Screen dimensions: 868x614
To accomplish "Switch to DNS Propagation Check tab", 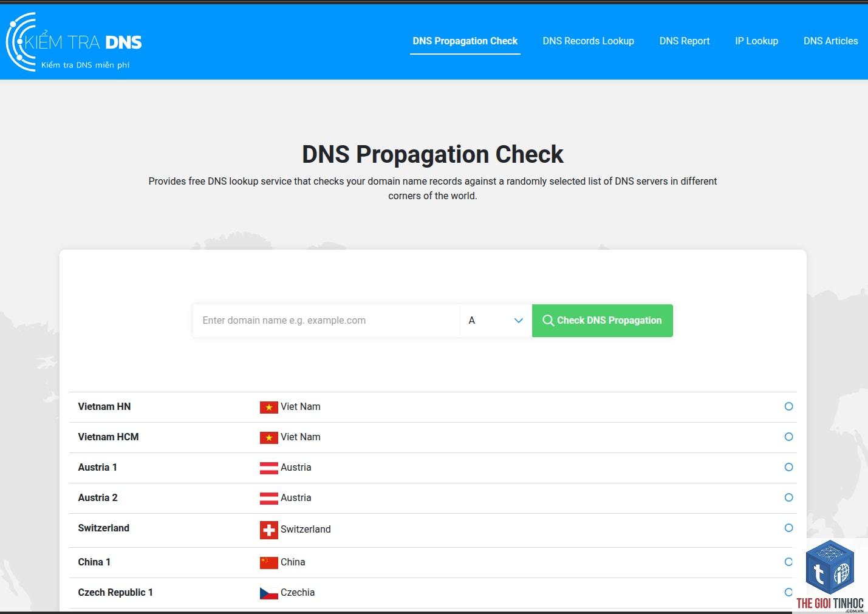I will point(465,41).
